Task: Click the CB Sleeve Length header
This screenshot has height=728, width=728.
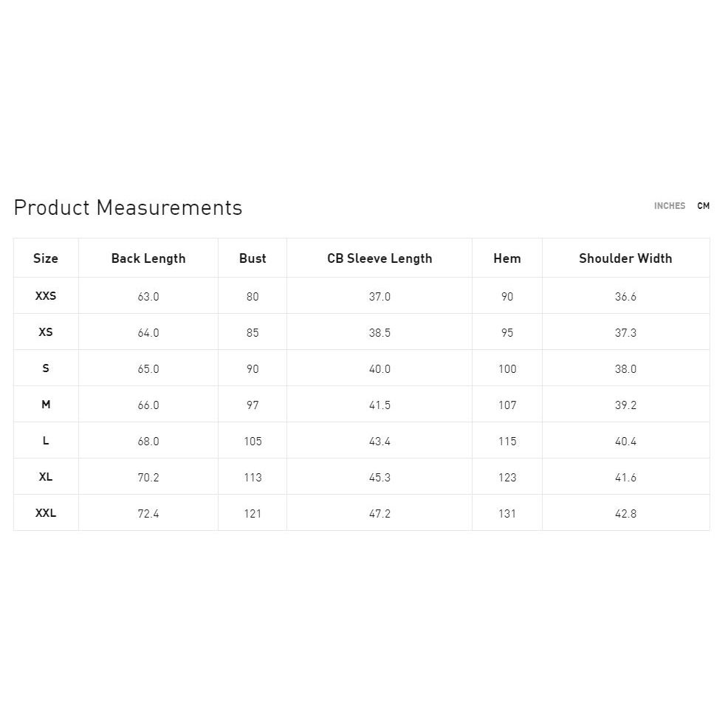Action: click(380, 258)
